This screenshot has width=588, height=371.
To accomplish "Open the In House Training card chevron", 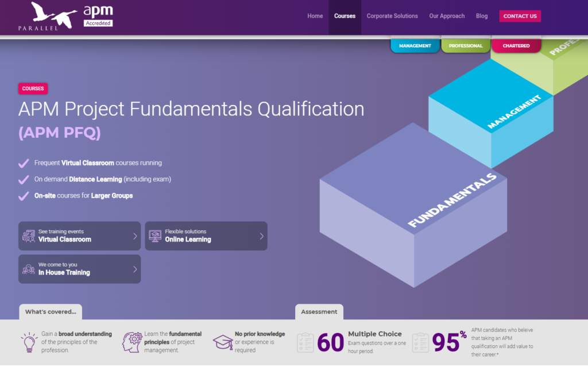I will coord(135,269).
